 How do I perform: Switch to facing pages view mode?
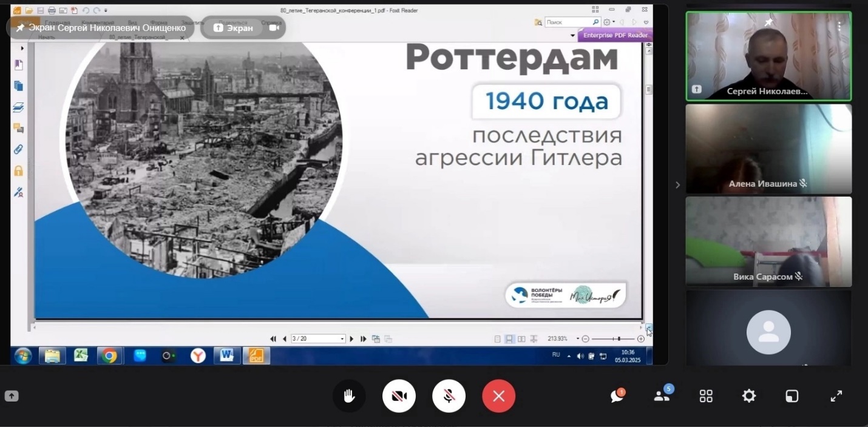coord(521,339)
